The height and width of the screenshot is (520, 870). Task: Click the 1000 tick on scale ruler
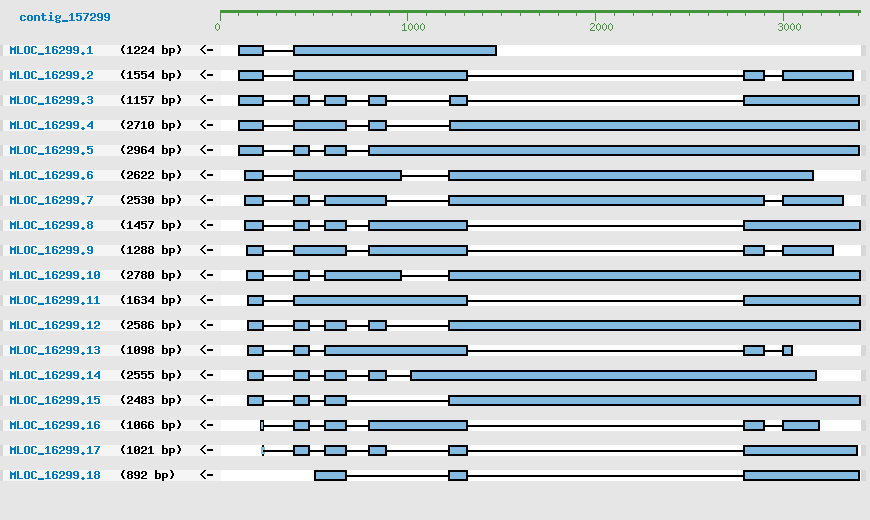tap(412, 26)
